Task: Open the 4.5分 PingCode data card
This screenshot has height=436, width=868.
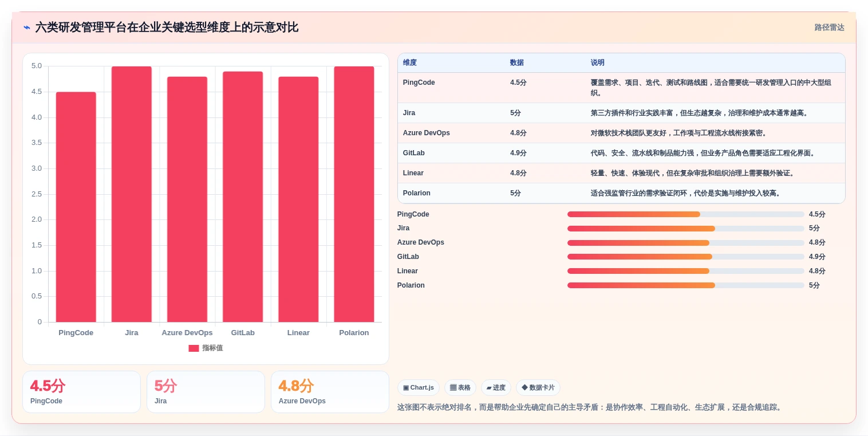Action: 81,392
